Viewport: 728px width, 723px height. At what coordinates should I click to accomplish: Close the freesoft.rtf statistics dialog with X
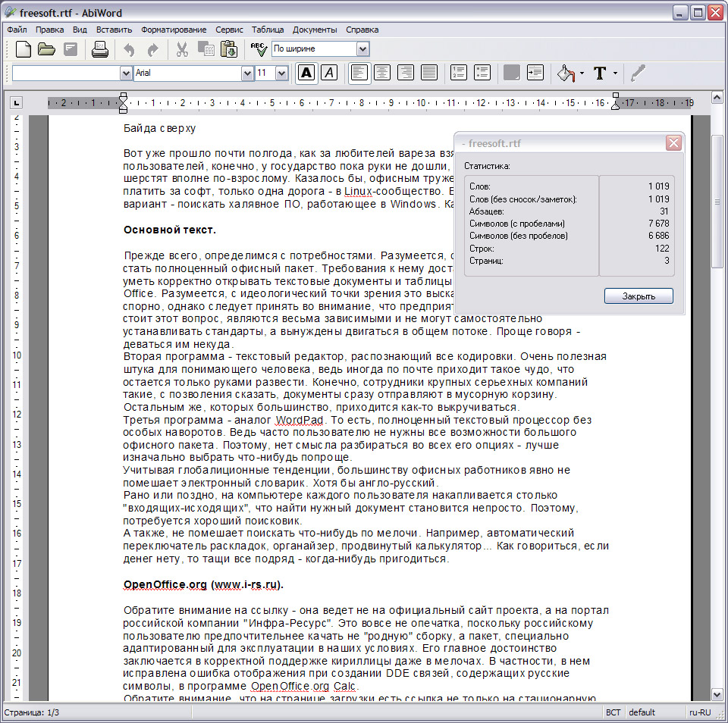(673, 143)
